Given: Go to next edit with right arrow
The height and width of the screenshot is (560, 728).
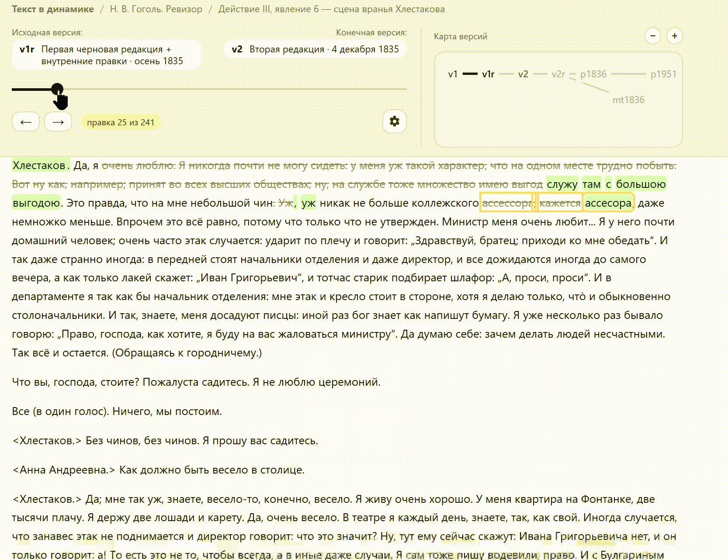Looking at the screenshot, I should [x=58, y=122].
